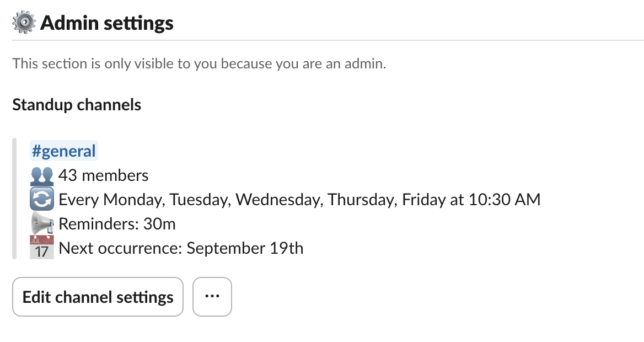Click the Admin settings heading
644x342 pixels.
(107, 23)
